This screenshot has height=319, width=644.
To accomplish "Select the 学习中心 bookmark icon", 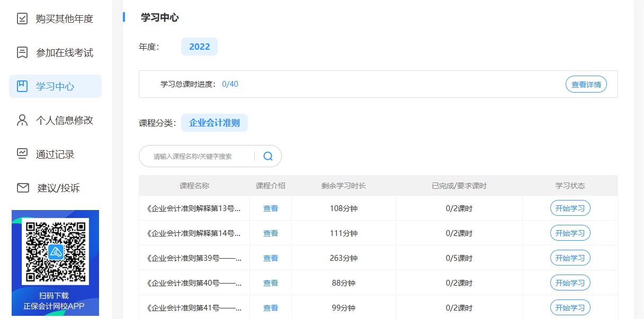I will point(22,86).
